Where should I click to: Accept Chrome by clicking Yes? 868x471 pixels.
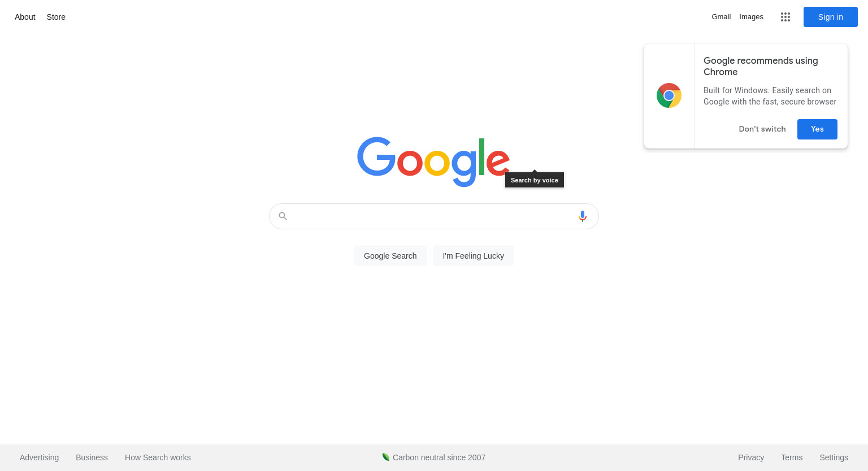[x=817, y=129]
